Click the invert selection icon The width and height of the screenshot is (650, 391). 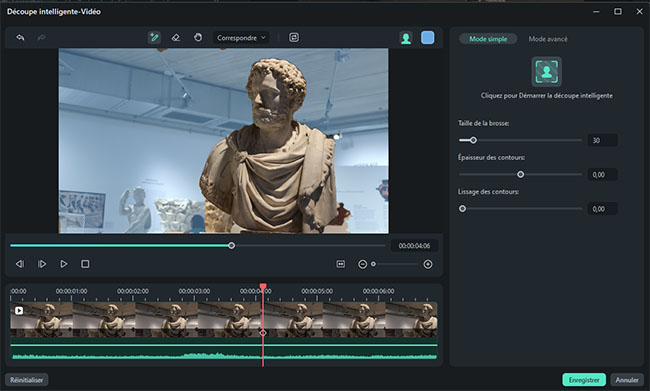coord(294,38)
